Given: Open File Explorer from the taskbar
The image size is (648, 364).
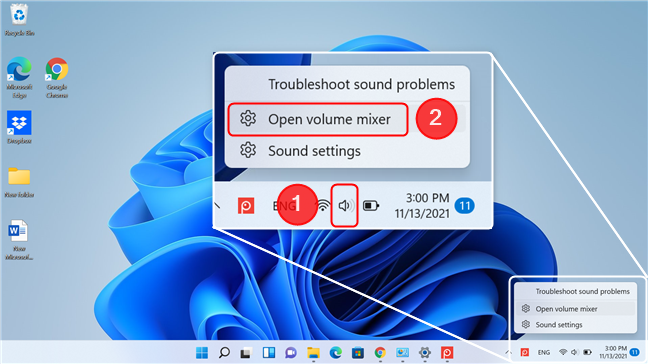Looking at the screenshot, I should click(x=313, y=352).
